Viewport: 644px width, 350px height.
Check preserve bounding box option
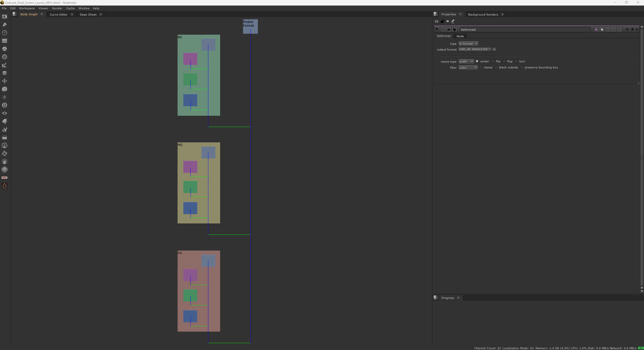[522, 67]
